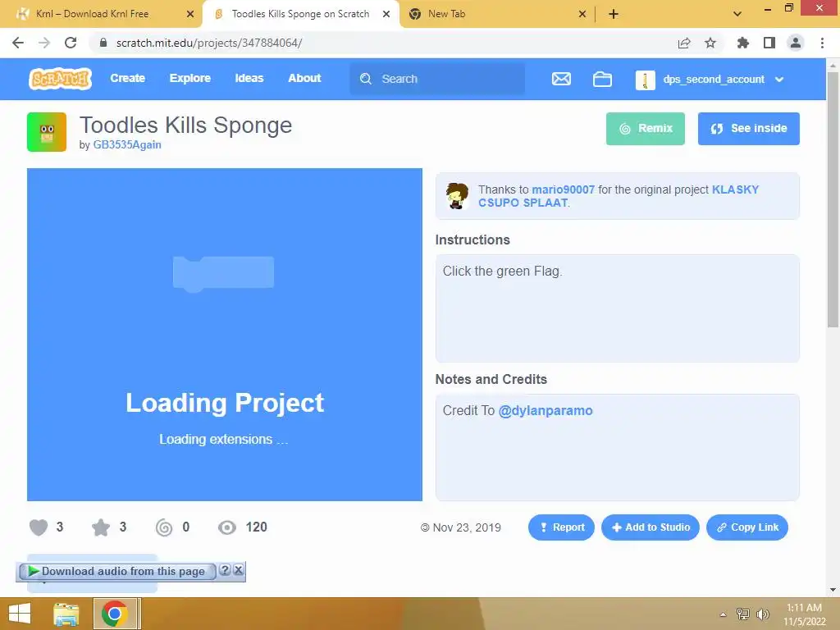
Task: Open the Ideas menu item
Action: (x=249, y=78)
